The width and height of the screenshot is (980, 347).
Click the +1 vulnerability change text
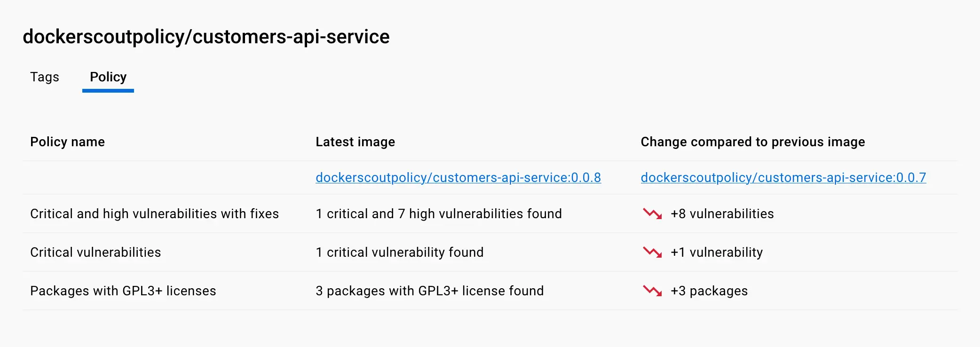716,252
